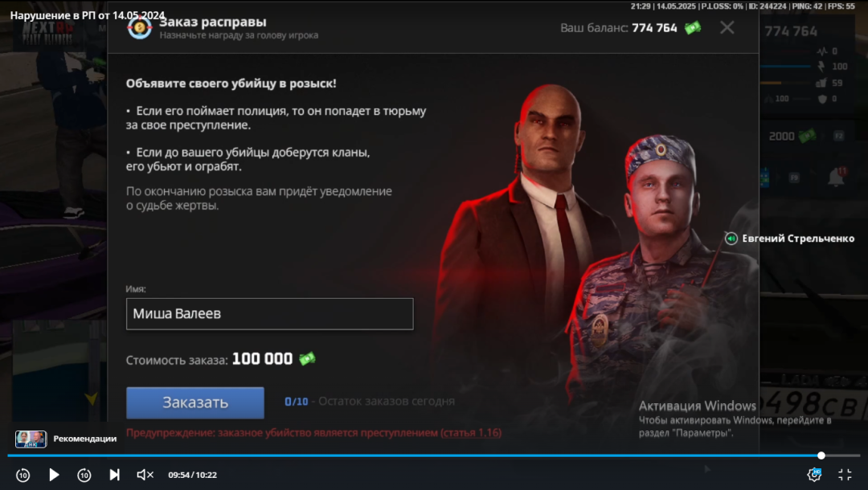This screenshot has width=868, height=490.
Task: Click the food hunger icon showing 59
Action: click(821, 83)
